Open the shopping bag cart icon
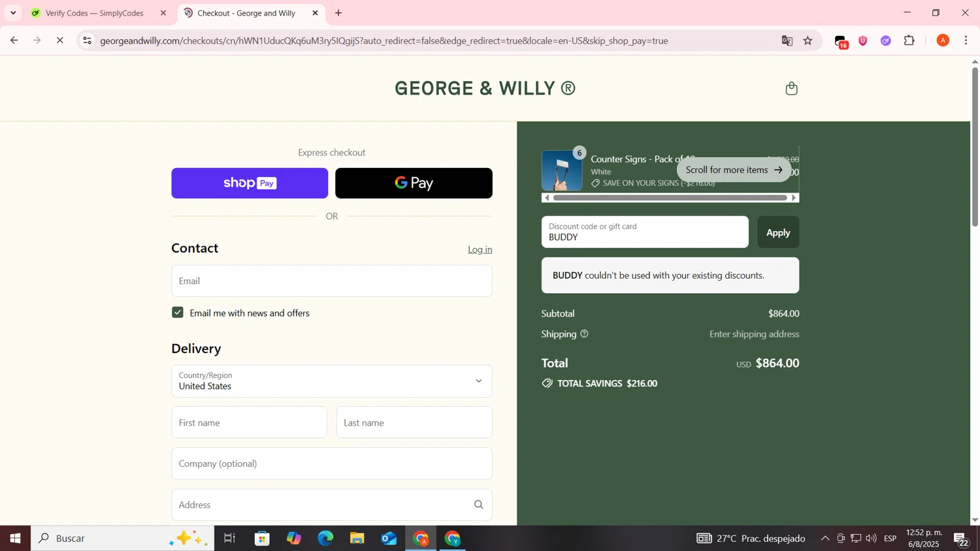This screenshot has width=980, height=551. pos(791,88)
